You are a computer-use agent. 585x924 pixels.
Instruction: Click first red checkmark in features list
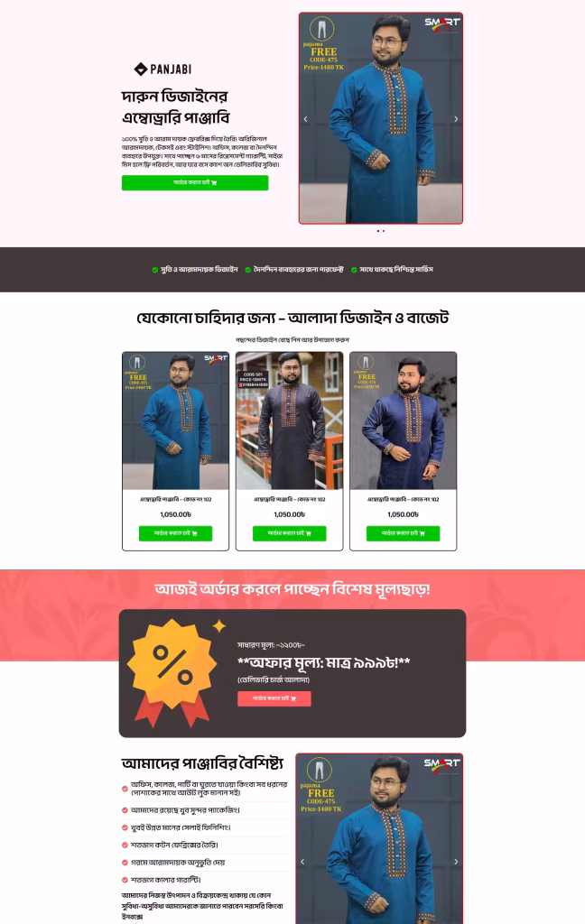(125, 789)
